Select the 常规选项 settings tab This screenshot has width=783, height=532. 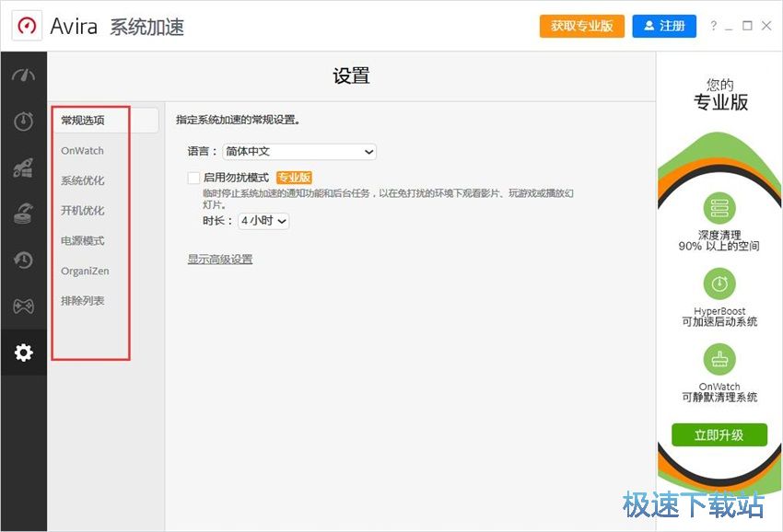(x=106, y=120)
